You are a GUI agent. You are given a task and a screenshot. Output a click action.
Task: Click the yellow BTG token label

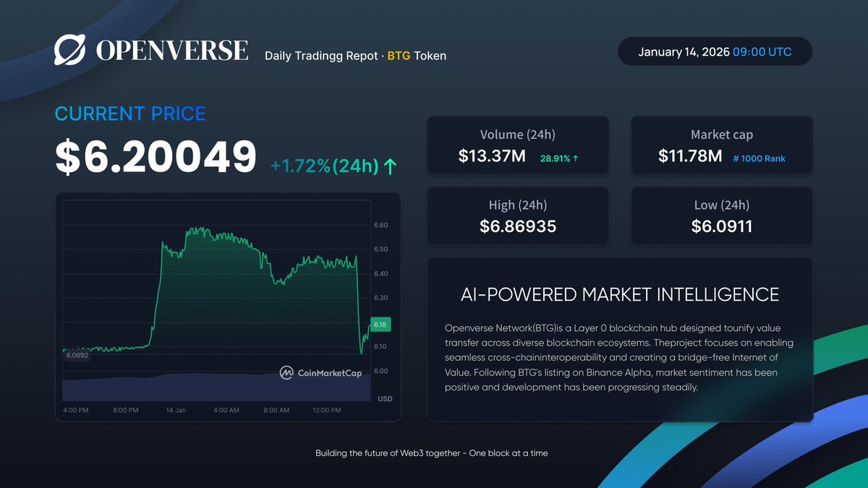coord(399,56)
